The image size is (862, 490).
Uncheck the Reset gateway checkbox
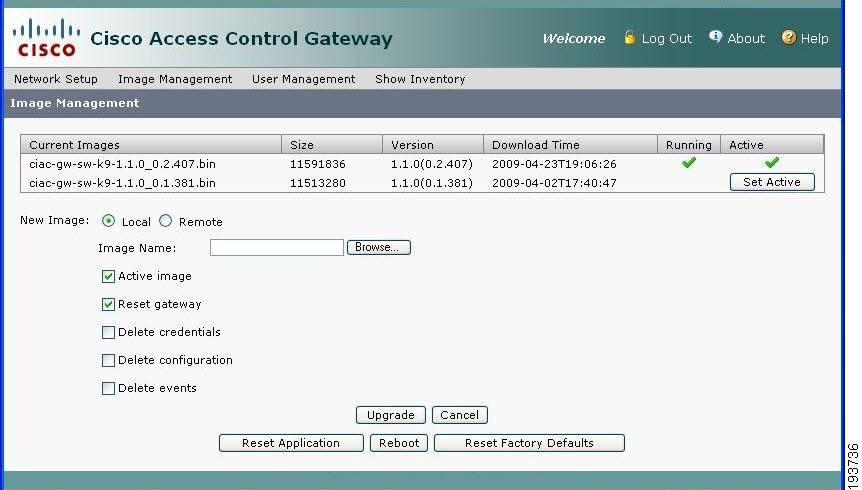click(x=108, y=304)
